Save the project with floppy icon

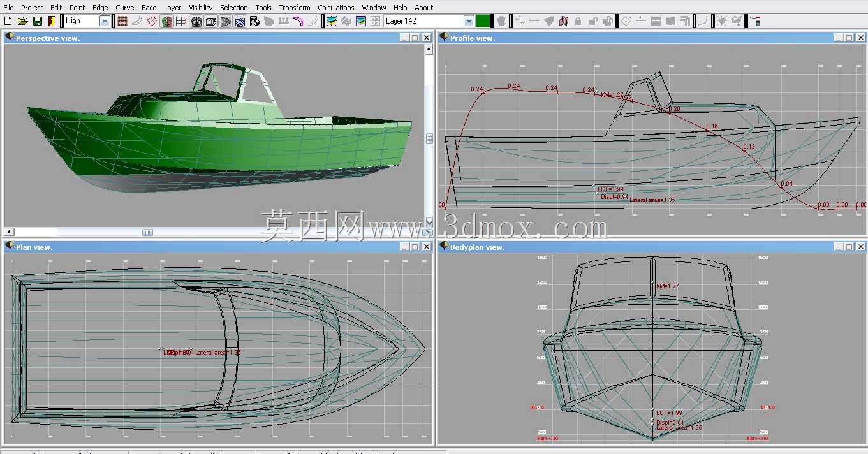coord(38,21)
